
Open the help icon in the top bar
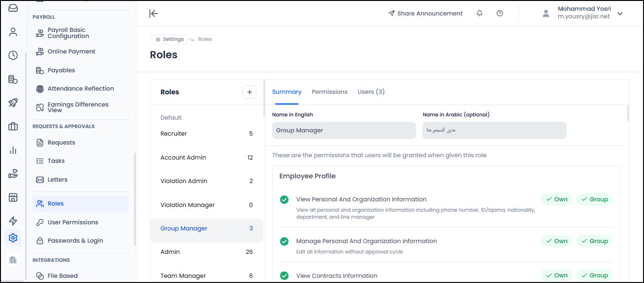(500, 13)
